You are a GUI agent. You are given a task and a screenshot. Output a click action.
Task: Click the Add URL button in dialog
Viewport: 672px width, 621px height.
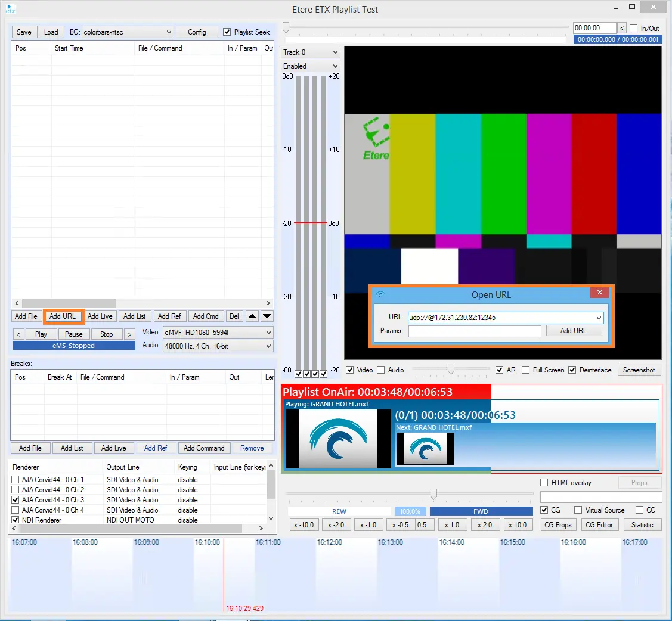click(573, 331)
